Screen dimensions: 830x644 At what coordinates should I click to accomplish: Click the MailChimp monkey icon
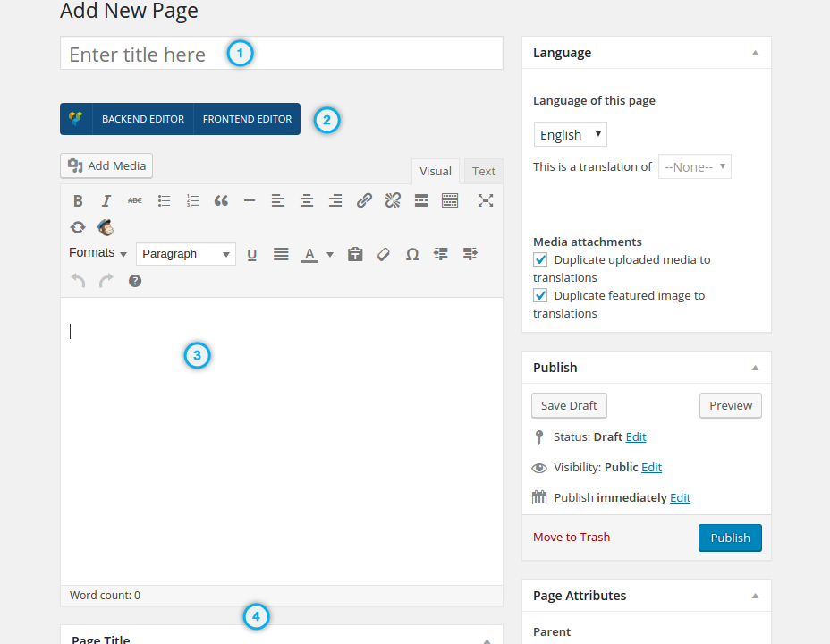click(x=106, y=227)
